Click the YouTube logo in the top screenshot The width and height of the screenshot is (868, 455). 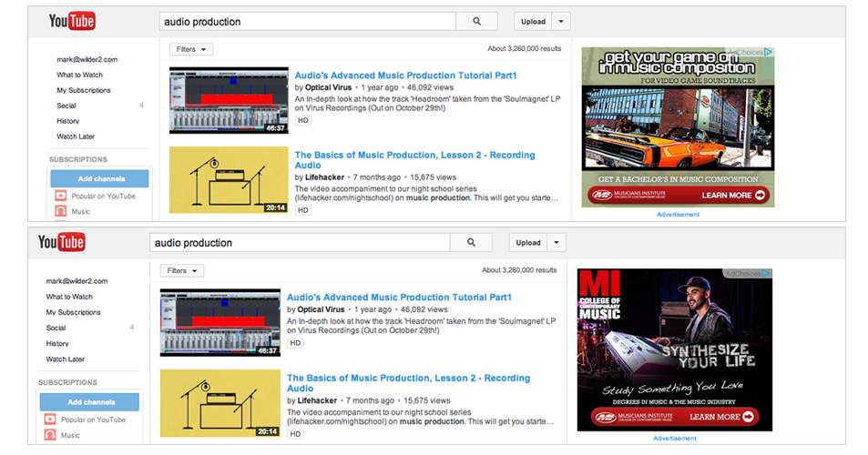72,21
